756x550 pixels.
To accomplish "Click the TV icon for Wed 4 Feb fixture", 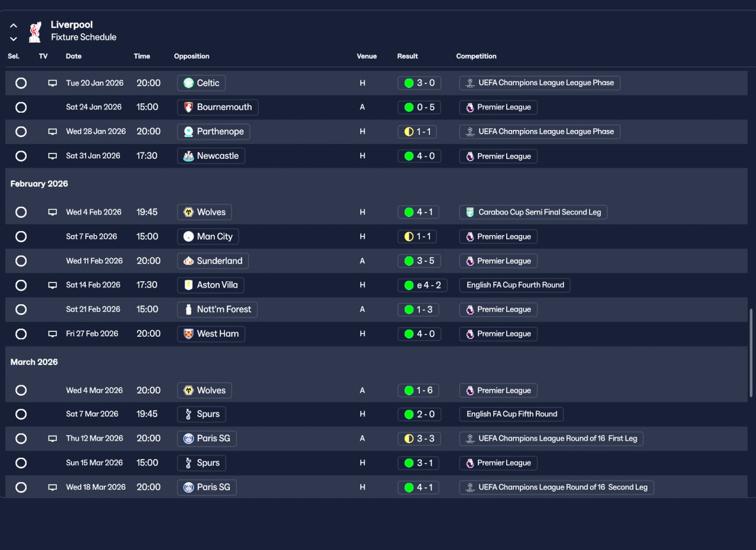I will [53, 212].
